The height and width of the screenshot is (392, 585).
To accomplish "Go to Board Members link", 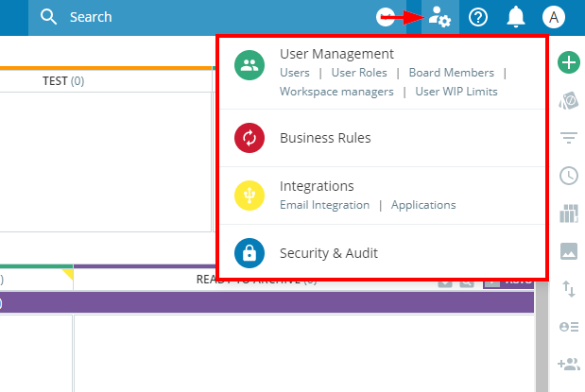I will pos(451,73).
